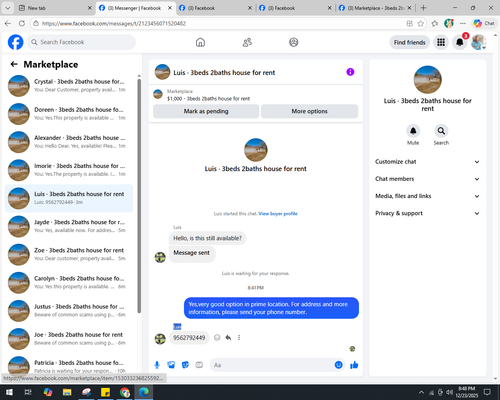Open the account profile picture menu
The width and height of the screenshot is (500, 400).
click(478, 42)
